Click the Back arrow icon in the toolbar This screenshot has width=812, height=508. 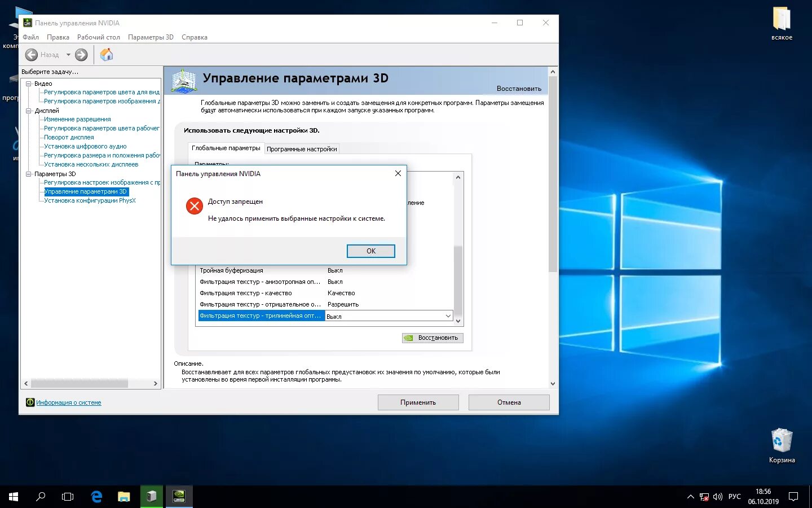pos(32,55)
